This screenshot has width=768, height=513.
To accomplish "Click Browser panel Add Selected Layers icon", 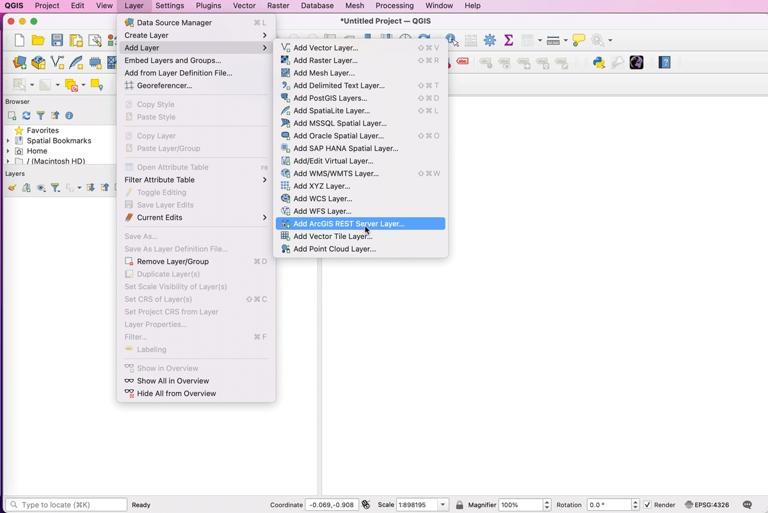I will (x=12, y=116).
